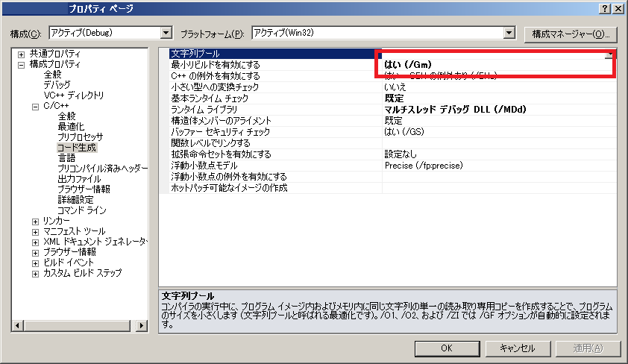
Task: Select コマンド ライン in the tree
Action: 82,210
